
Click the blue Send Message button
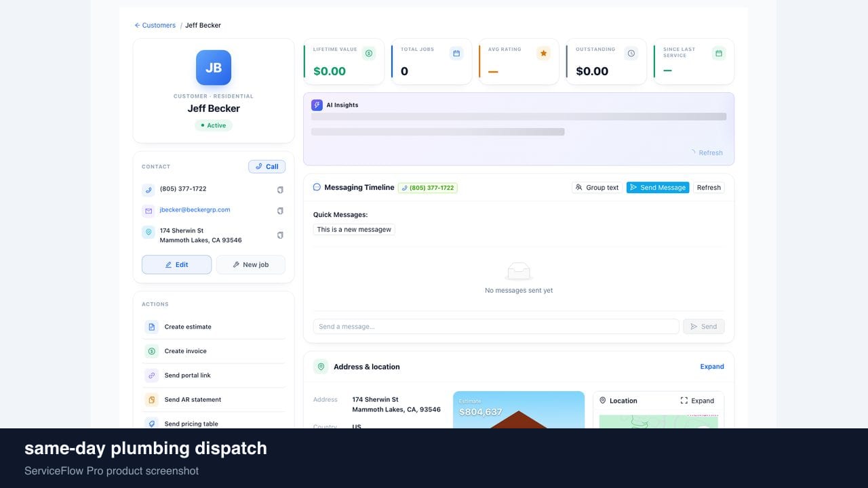[658, 188]
